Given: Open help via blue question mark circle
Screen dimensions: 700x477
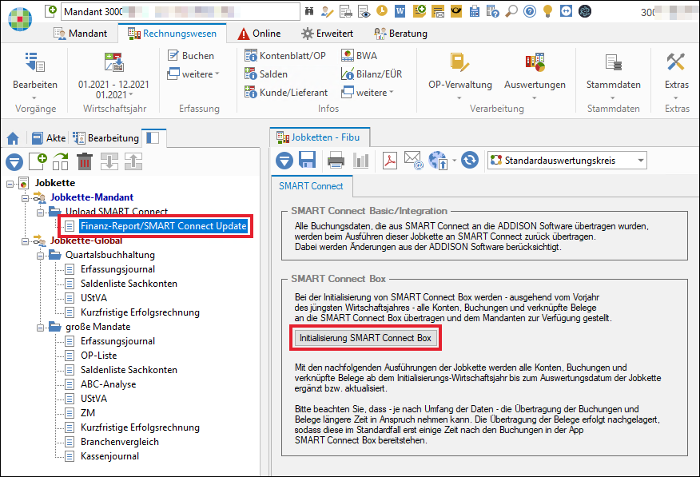Looking at the screenshot, I should click(x=529, y=11).
